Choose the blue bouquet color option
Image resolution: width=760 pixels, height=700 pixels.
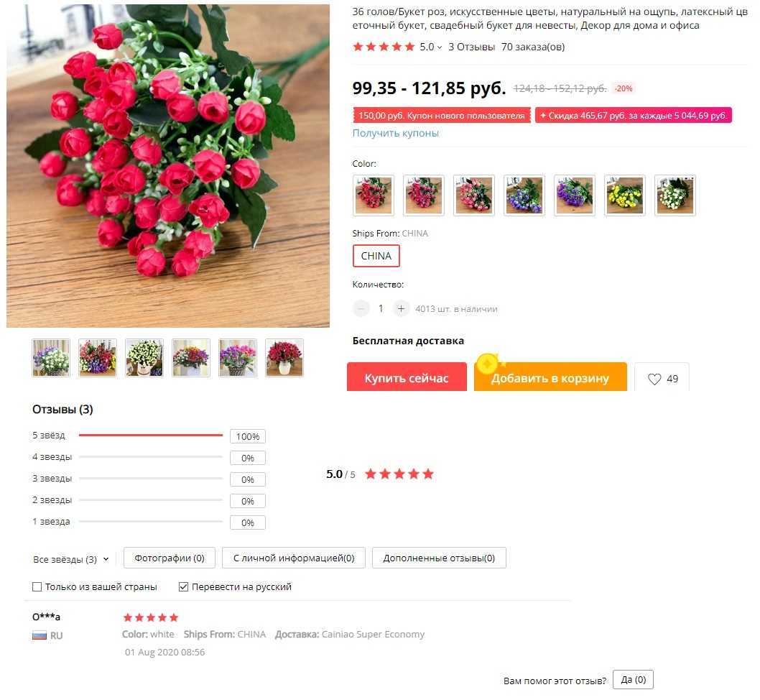pyautogui.click(x=524, y=195)
